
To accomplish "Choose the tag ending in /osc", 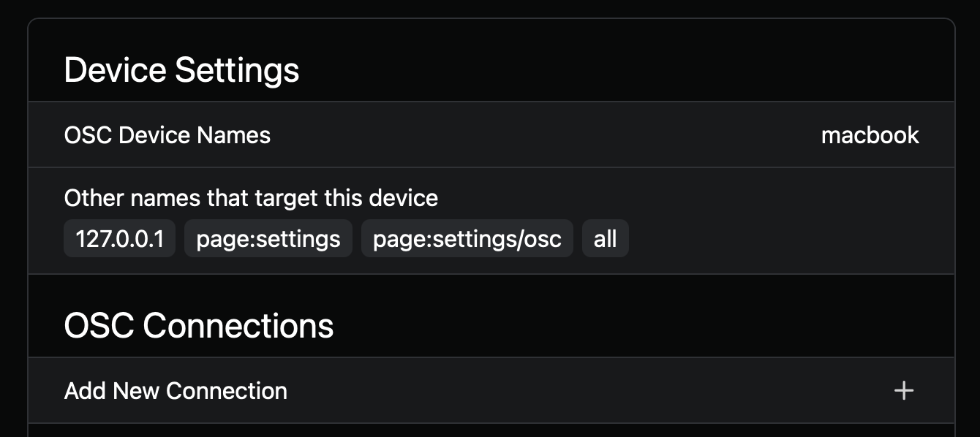I will click(x=467, y=239).
